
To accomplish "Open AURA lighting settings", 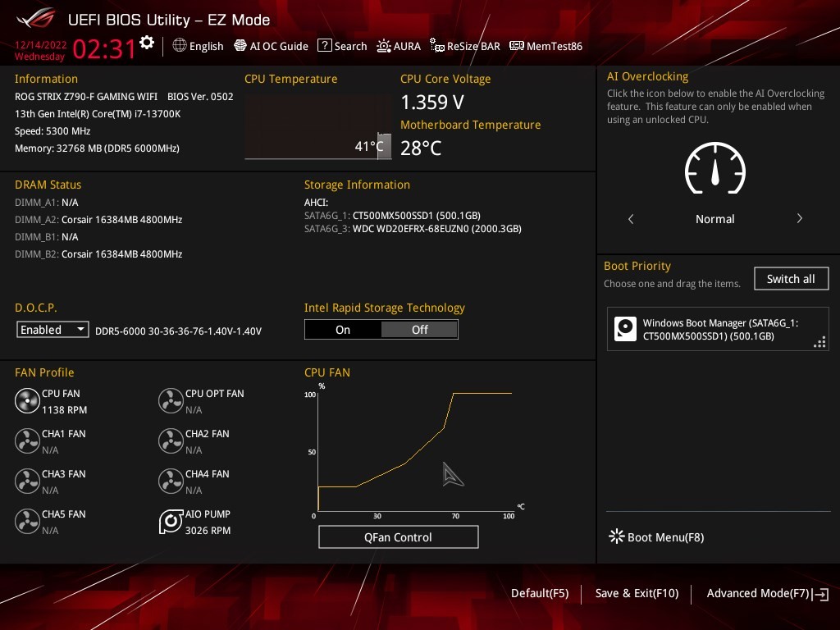I will tap(399, 46).
